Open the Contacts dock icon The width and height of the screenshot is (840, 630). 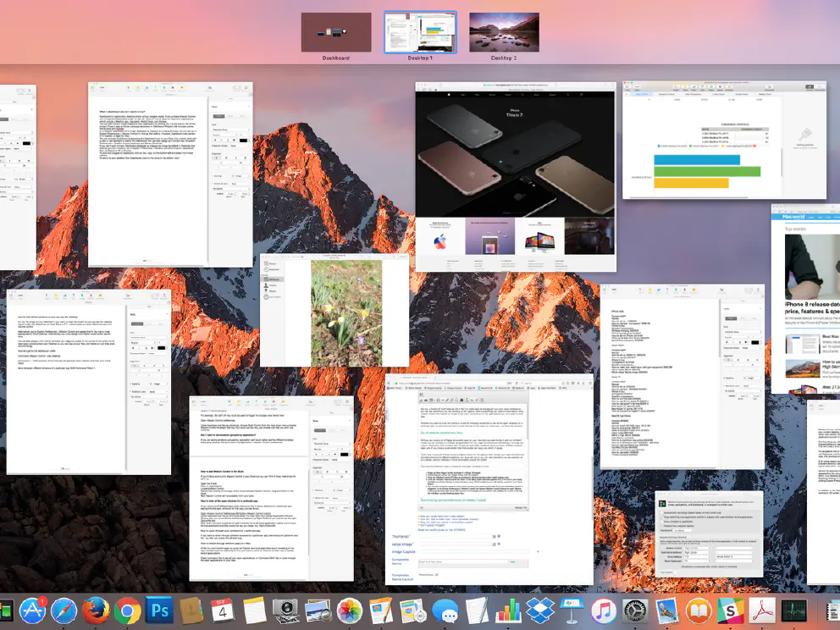[x=191, y=611]
